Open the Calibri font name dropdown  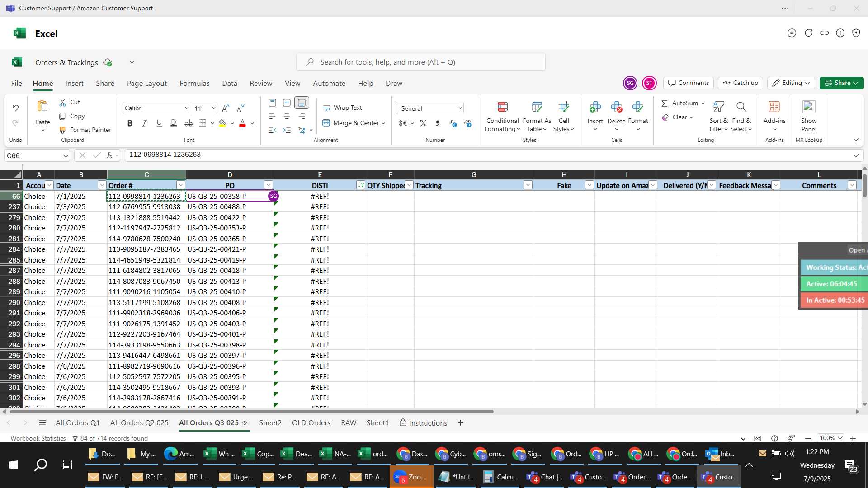(x=186, y=108)
